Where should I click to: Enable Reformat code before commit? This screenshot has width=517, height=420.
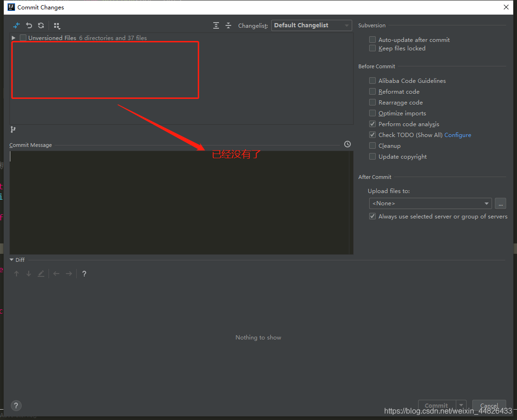(x=372, y=91)
